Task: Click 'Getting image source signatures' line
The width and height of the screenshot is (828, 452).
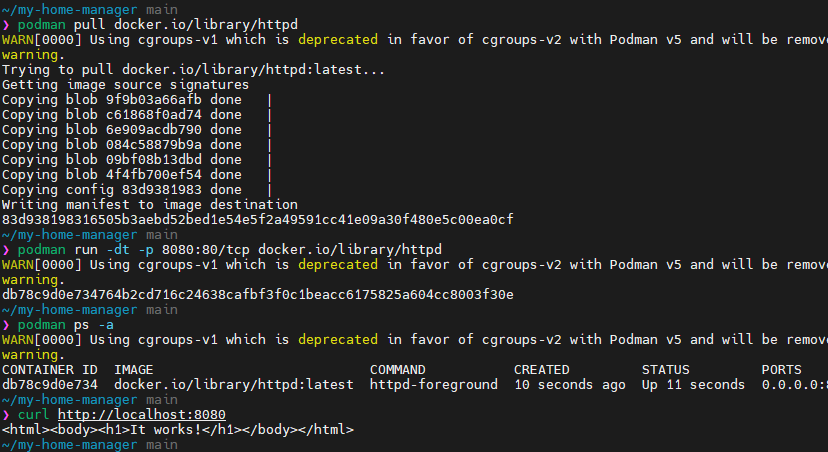Action: click(x=125, y=84)
